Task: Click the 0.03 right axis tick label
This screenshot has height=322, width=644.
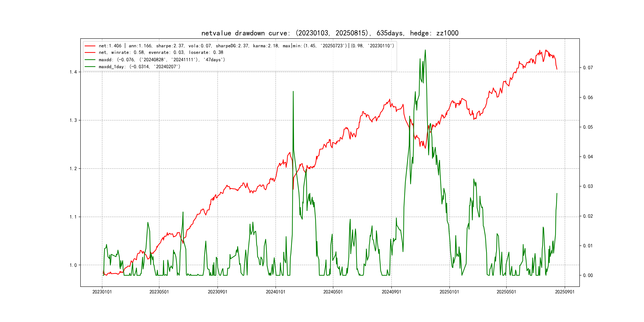Action: [x=588, y=186]
